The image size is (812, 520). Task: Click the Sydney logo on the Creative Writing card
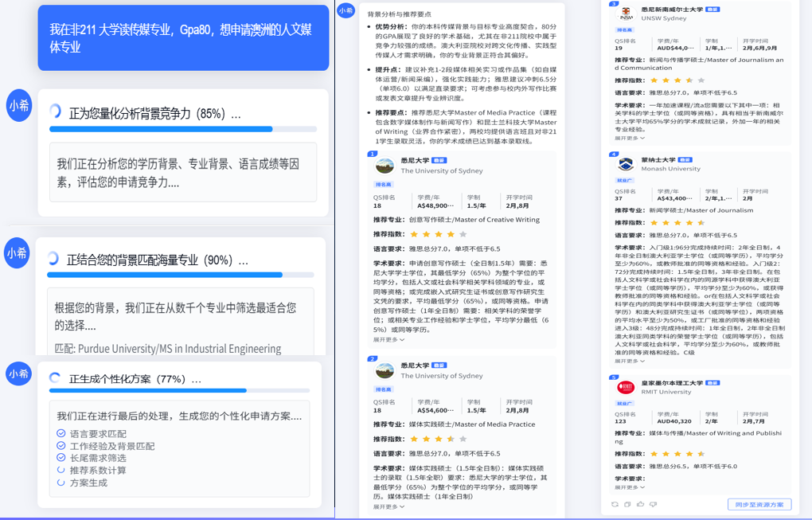pos(385,166)
